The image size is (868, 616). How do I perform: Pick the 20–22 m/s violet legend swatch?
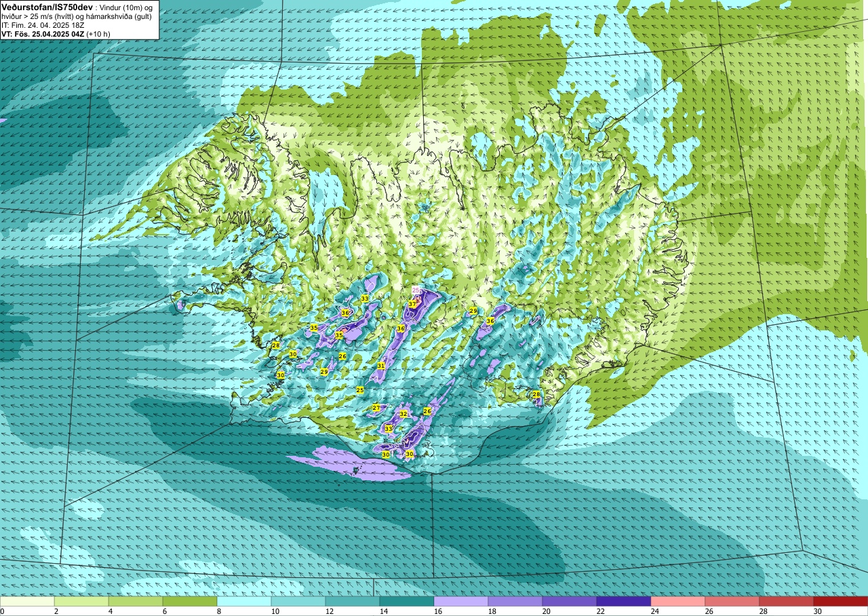pos(570,601)
